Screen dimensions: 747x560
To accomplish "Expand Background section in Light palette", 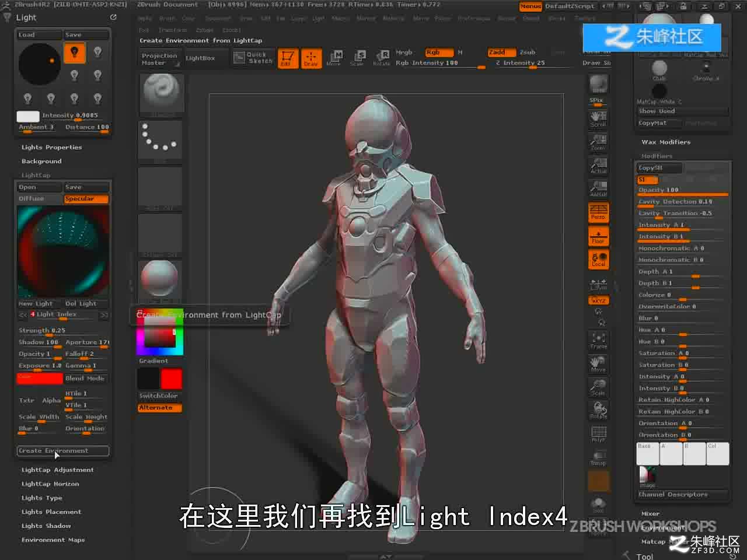I will (x=41, y=162).
